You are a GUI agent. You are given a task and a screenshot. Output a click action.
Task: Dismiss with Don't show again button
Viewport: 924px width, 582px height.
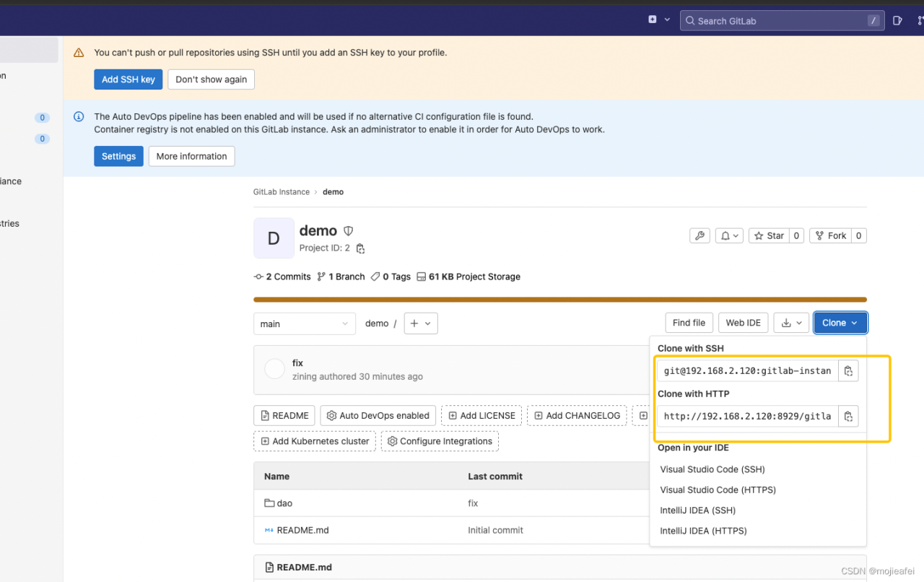(x=211, y=79)
